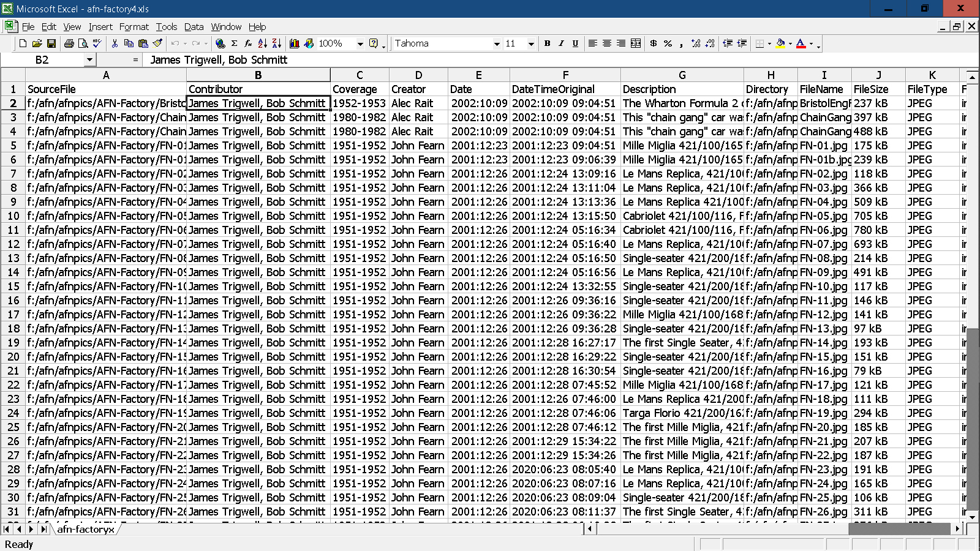This screenshot has width=980, height=551.
Task: Expand the zoom percentage dropdown
Action: click(x=360, y=43)
